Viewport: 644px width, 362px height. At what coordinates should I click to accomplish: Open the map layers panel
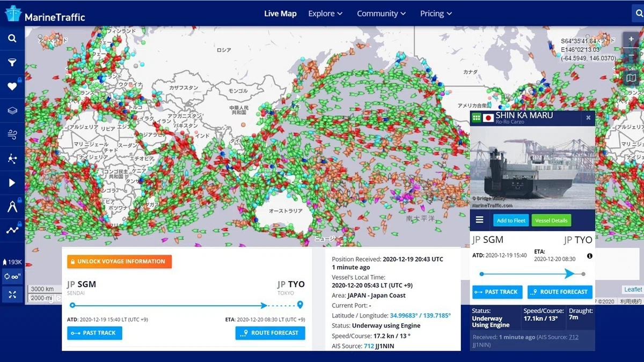[12, 110]
